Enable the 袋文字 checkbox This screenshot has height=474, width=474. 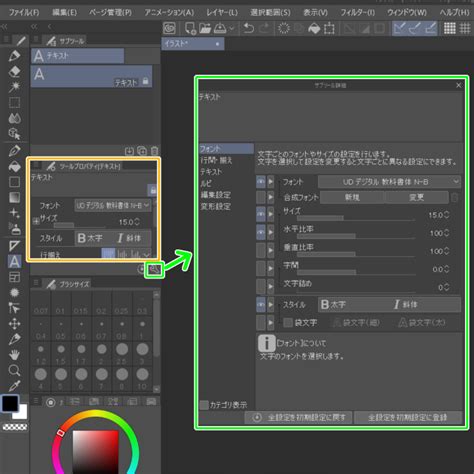[x=288, y=322]
